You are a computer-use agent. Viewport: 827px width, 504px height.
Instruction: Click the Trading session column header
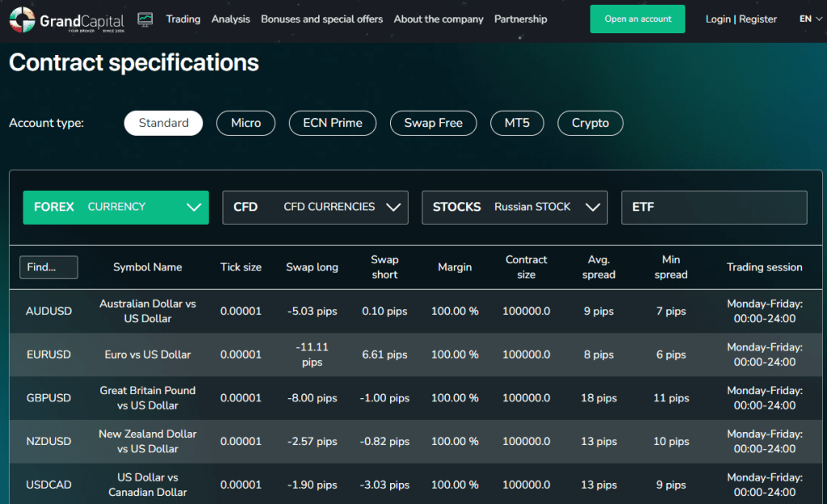click(764, 267)
